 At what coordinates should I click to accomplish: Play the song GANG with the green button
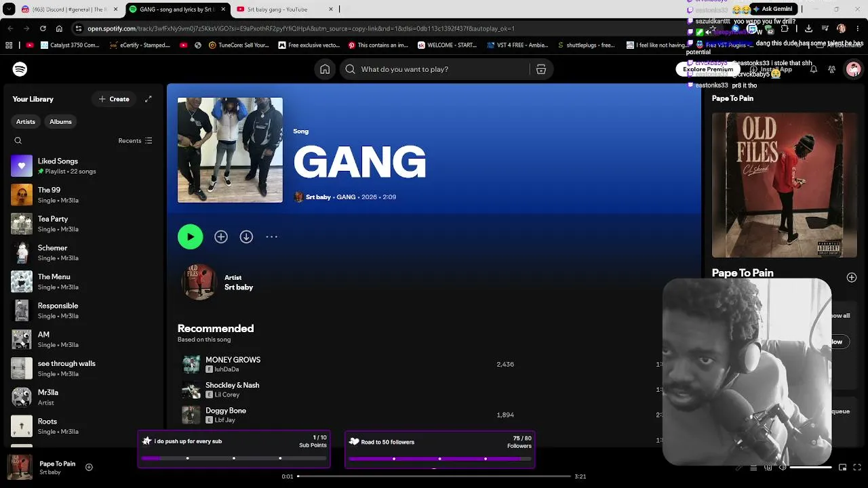tap(190, 237)
